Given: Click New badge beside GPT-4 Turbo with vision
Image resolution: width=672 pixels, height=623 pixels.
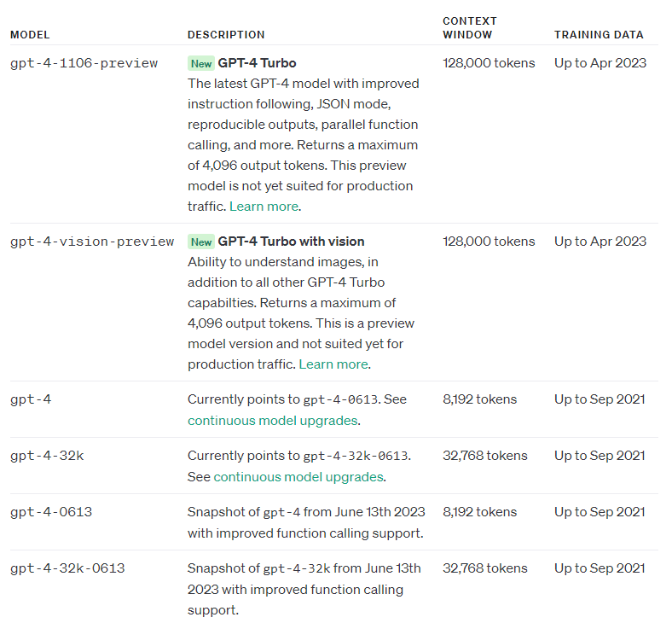Looking at the screenshot, I should [200, 242].
